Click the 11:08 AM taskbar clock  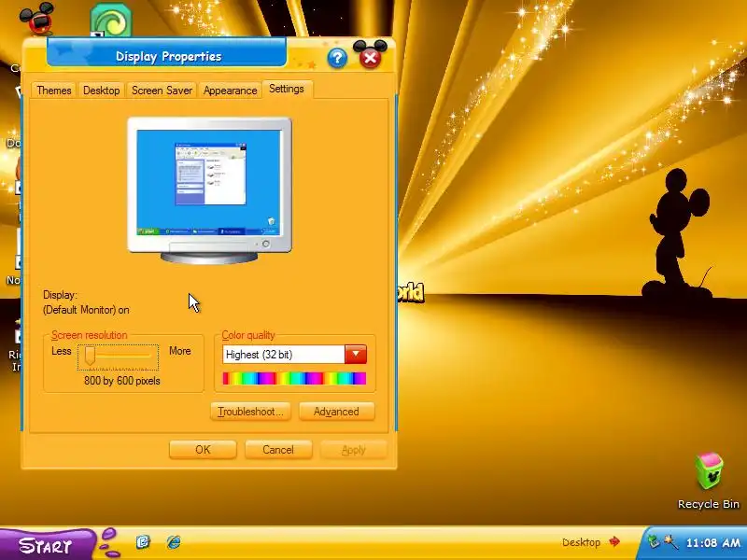(x=712, y=542)
